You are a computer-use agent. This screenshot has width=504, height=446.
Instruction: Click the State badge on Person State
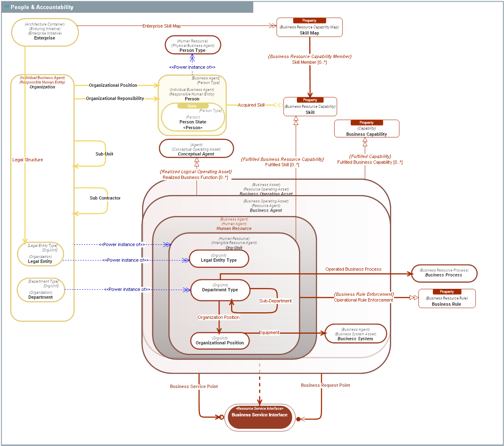click(192, 106)
